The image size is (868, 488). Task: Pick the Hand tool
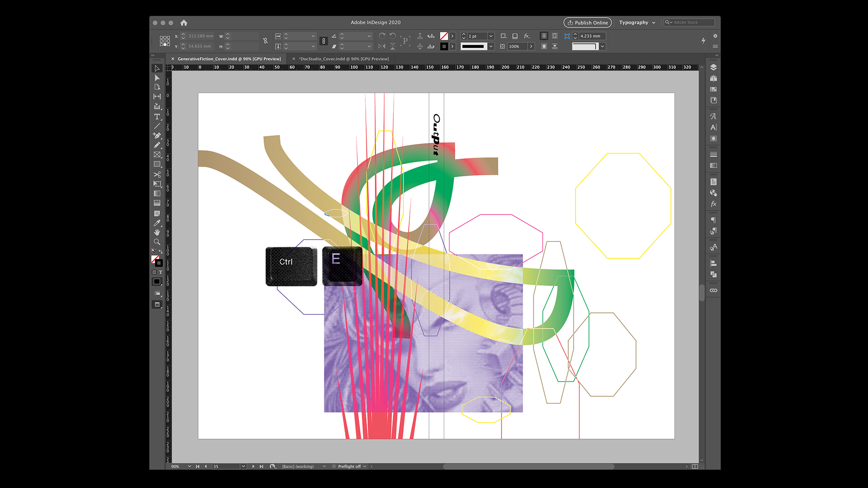(157, 232)
